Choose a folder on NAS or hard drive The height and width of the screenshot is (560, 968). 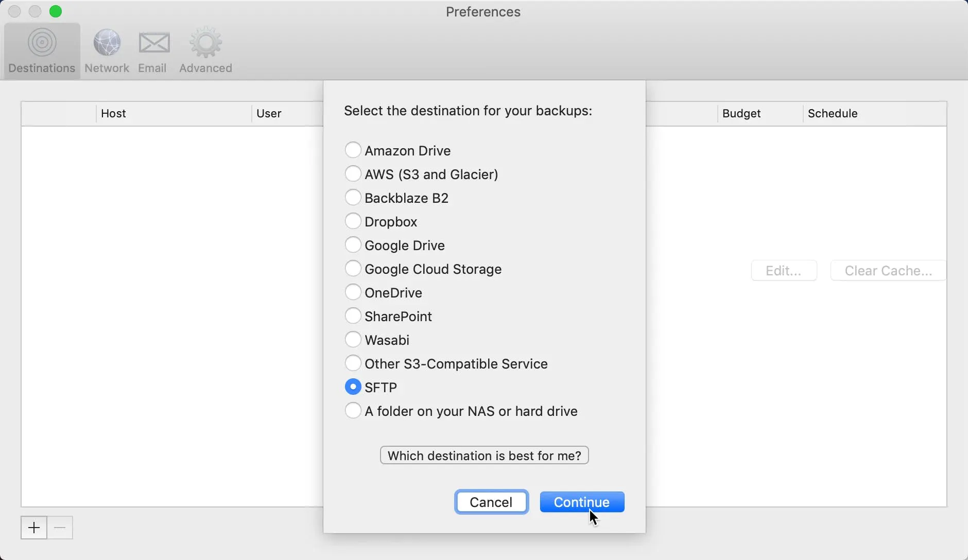coord(353,411)
